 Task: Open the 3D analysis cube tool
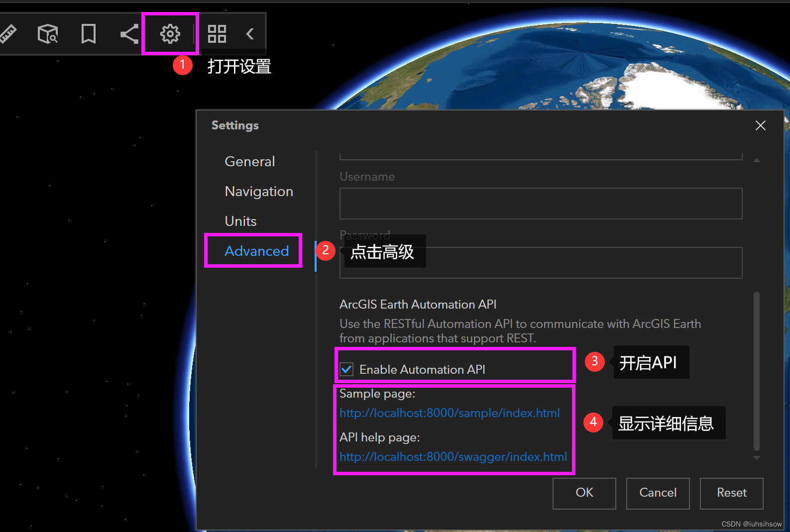[48, 34]
